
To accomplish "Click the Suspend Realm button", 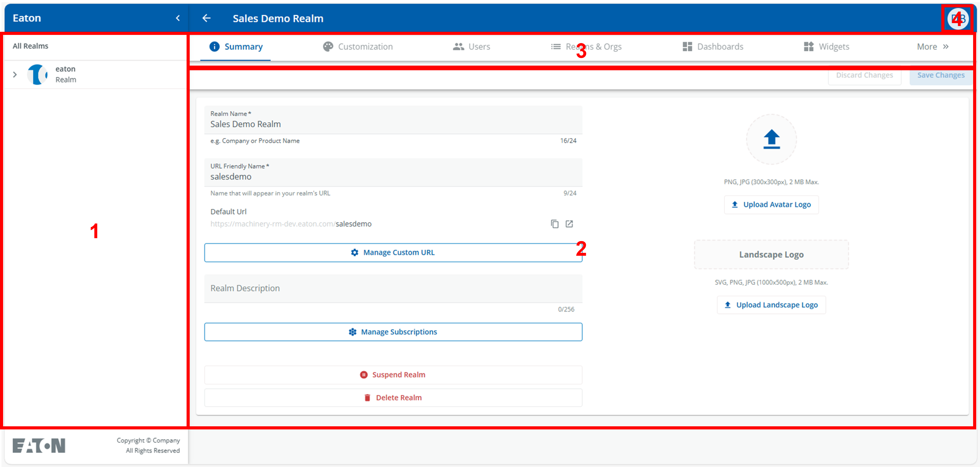I will (393, 375).
